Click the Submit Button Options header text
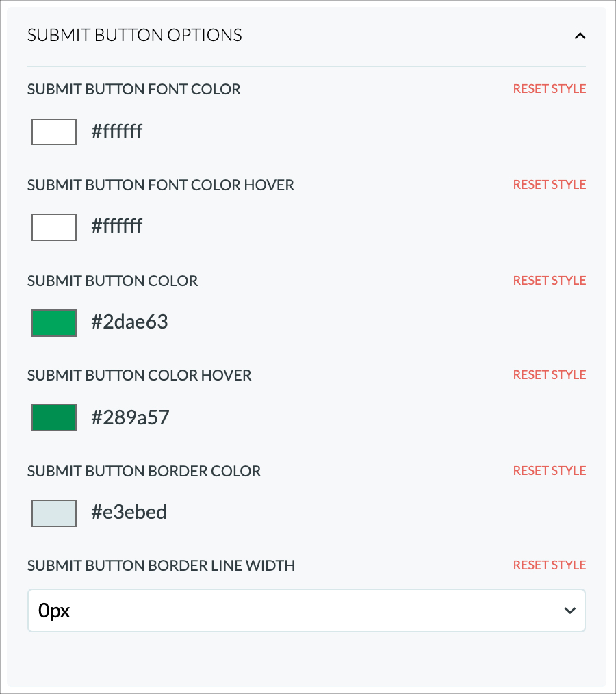Viewport: 616px width, 694px height. click(x=134, y=35)
